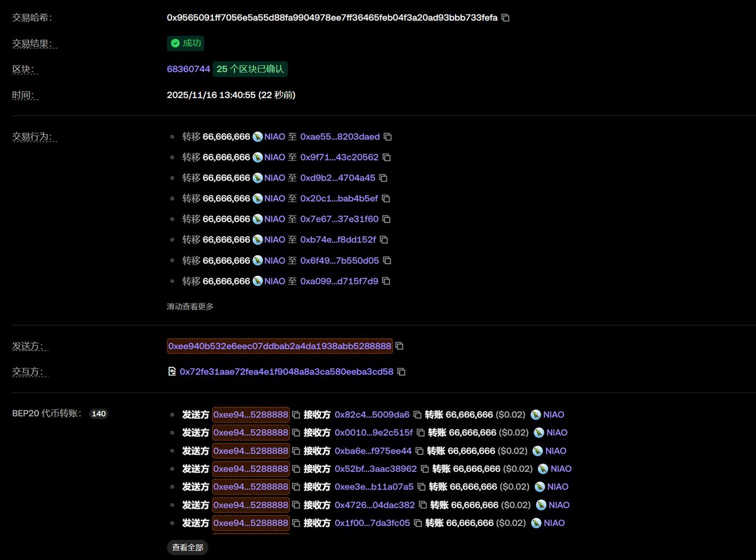
Task: Click the 查看全部 button
Action: pos(188,548)
